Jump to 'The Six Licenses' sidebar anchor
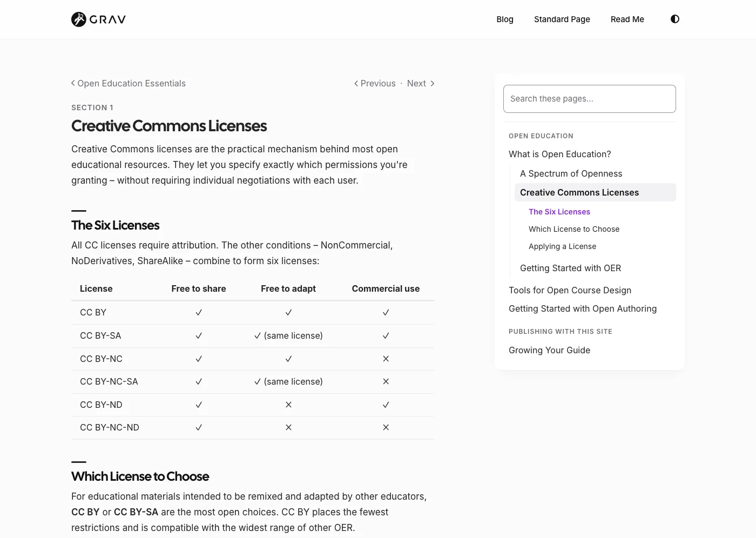The image size is (756, 538). [559, 212]
